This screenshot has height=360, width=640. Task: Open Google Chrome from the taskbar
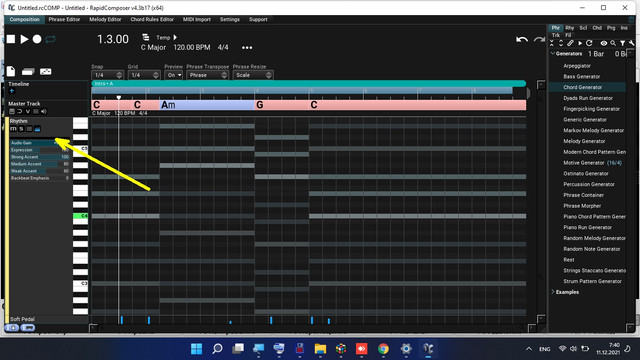click(x=383, y=349)
